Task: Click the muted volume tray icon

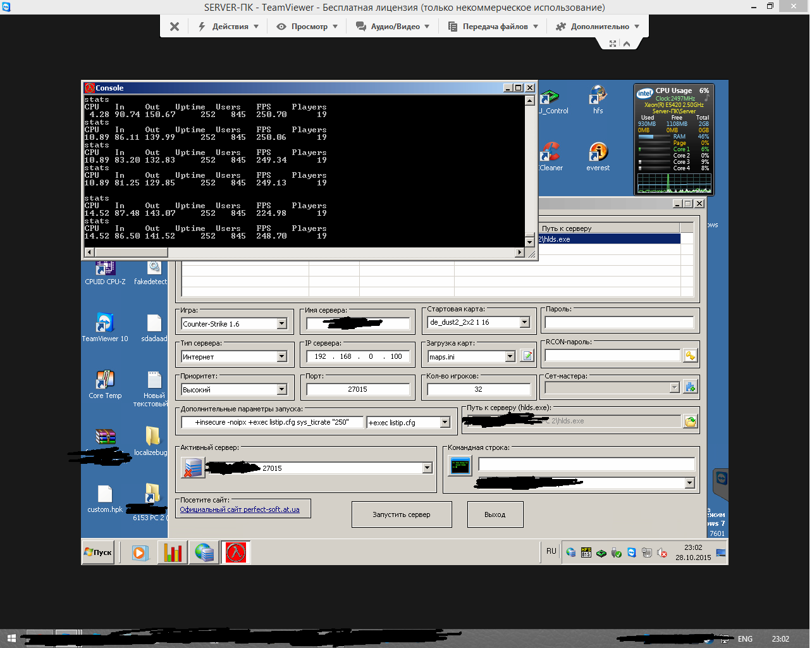Action: tap(662, 552)
